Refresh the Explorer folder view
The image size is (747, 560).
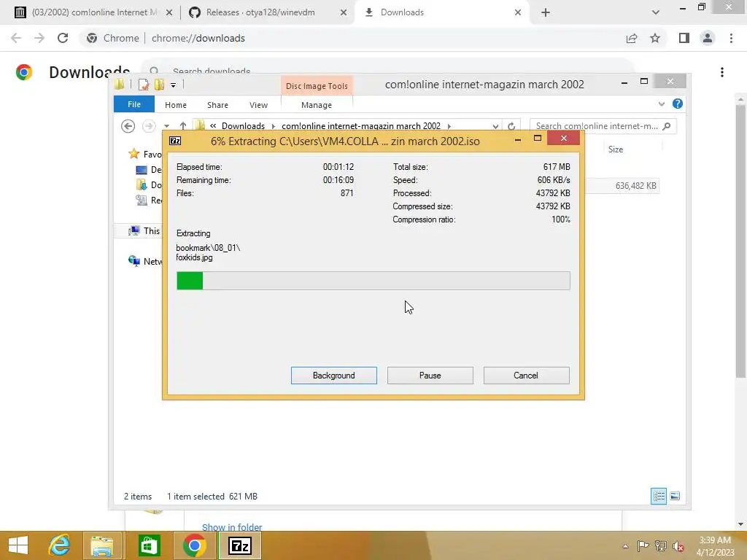[x=511, y=126]
